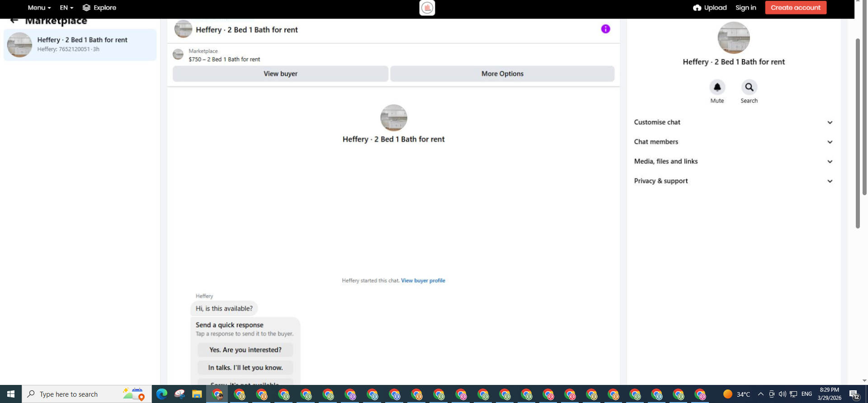Click the chat header listing avatar
The image size is (868, 403).
(183, 29)
